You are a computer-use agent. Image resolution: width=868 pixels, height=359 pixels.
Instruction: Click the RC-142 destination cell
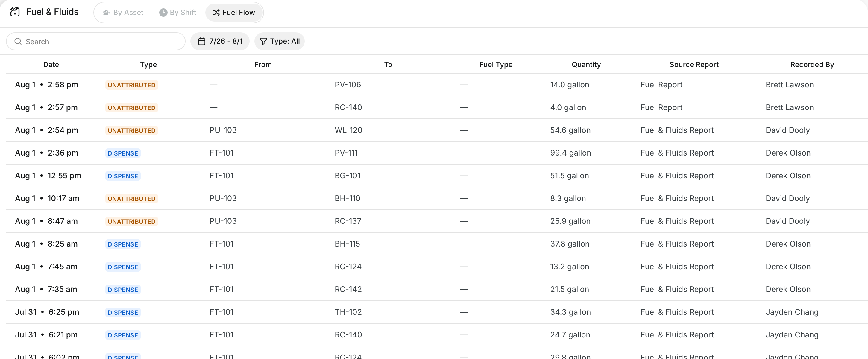(x=348, y=290)
